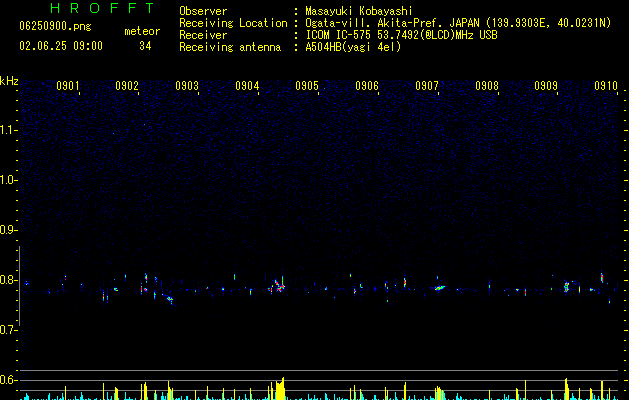The width and height of the screenshot is (629, 400).
Task: Click the 0904 time marker
Action: (x=247, y=86)
